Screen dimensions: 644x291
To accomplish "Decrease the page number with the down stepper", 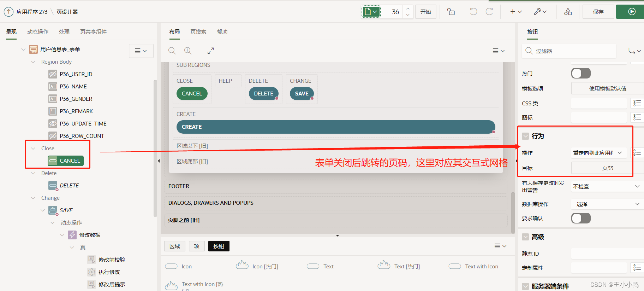I will [408, 15].
